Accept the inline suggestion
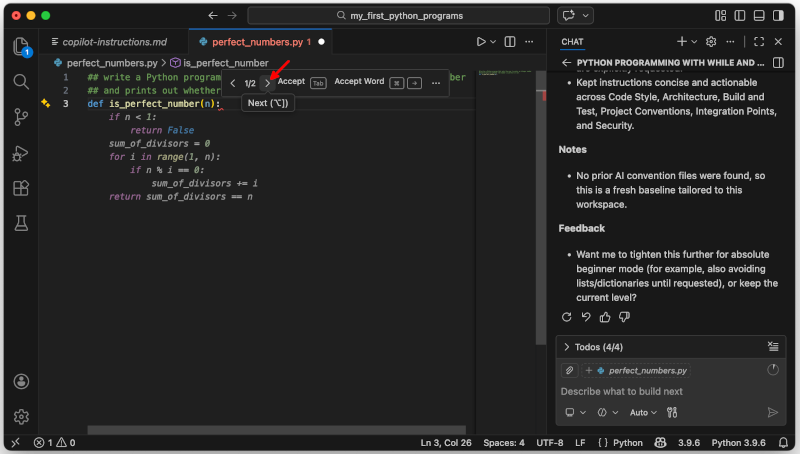This screenshot has height=454, width=800. pyautogui.click(x=291, y=81)
